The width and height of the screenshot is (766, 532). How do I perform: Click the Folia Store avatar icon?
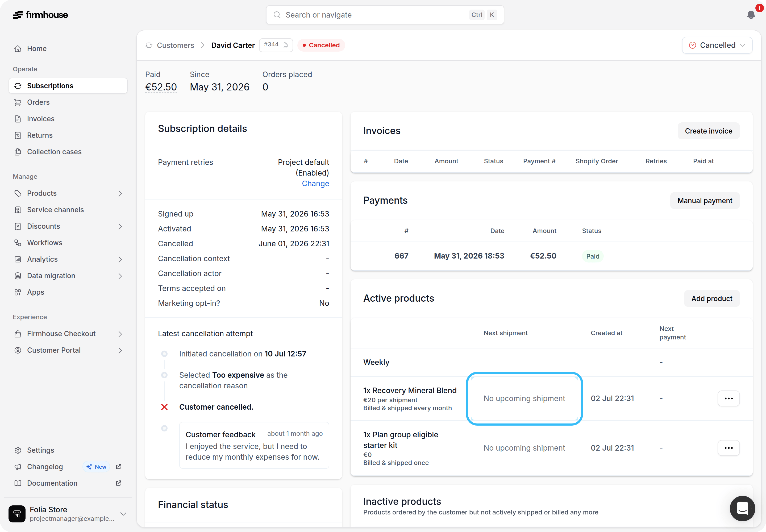click(17, 514)
